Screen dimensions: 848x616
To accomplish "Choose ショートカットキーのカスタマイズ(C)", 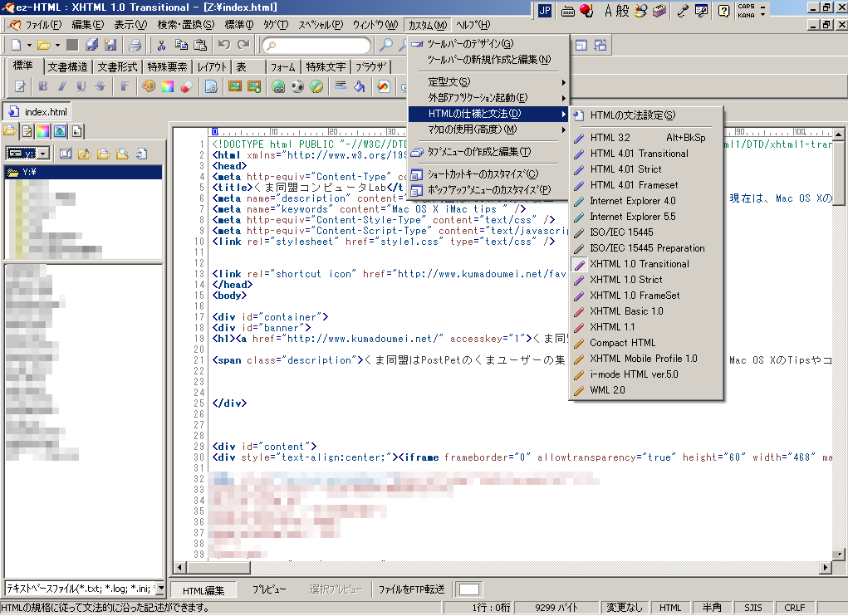I will (489, 174).
